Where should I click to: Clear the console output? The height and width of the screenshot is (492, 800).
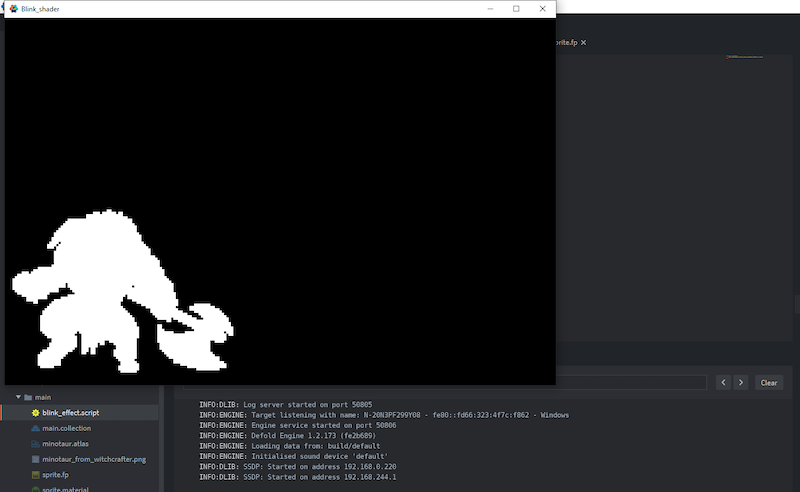coord(769,382)
